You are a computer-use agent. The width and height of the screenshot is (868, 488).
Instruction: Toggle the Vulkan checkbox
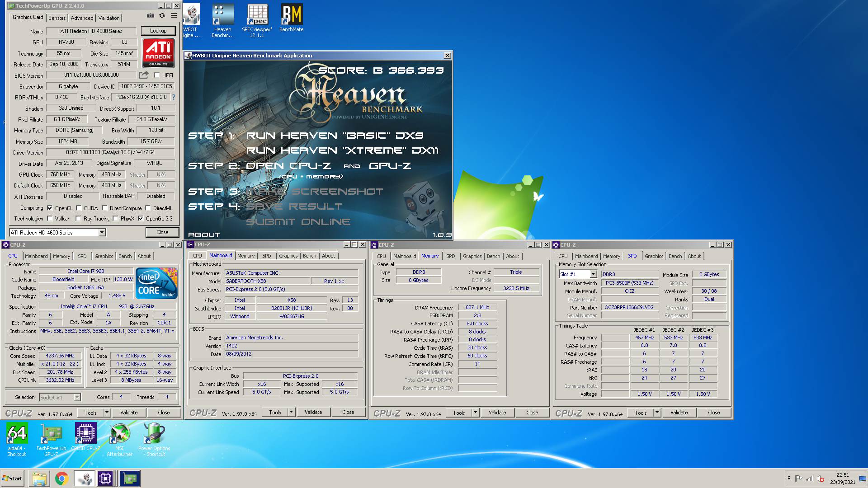50,219
